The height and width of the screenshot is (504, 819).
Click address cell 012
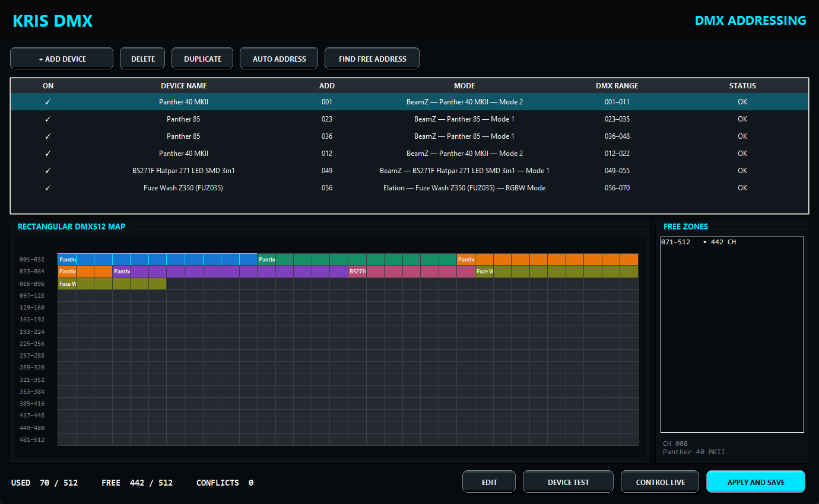click(x=327, y=154)
